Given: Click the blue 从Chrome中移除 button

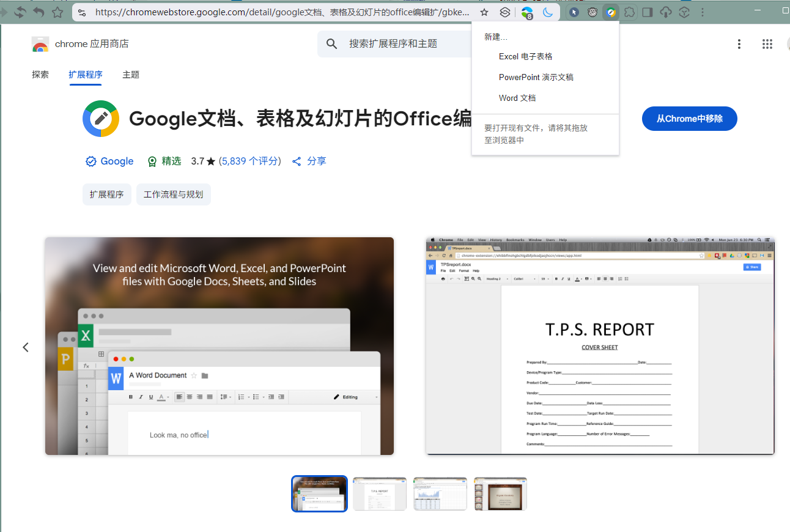Looking at the screenshot, I should [x=689, y=119].
